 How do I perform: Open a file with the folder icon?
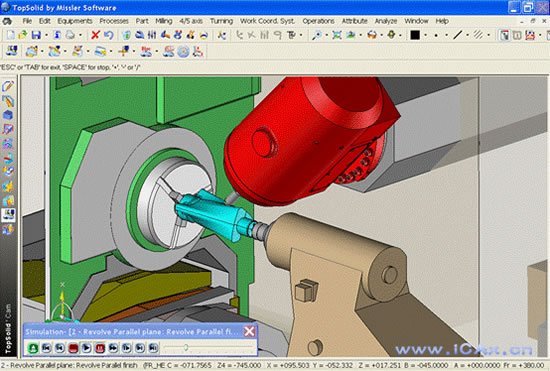[23, 35]
